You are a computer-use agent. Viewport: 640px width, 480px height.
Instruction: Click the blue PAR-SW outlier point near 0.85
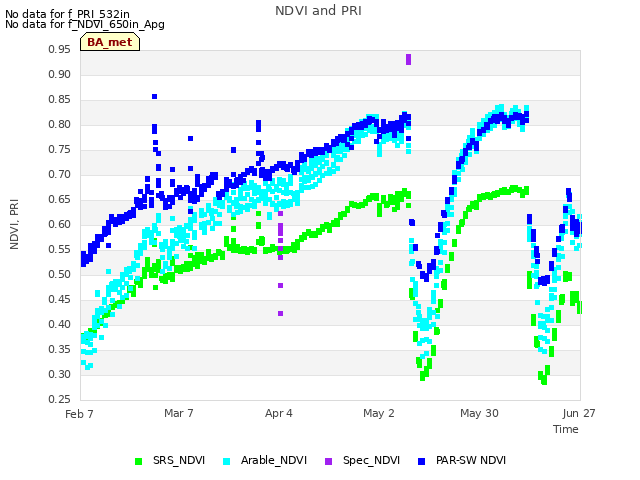tap(154, 97)
